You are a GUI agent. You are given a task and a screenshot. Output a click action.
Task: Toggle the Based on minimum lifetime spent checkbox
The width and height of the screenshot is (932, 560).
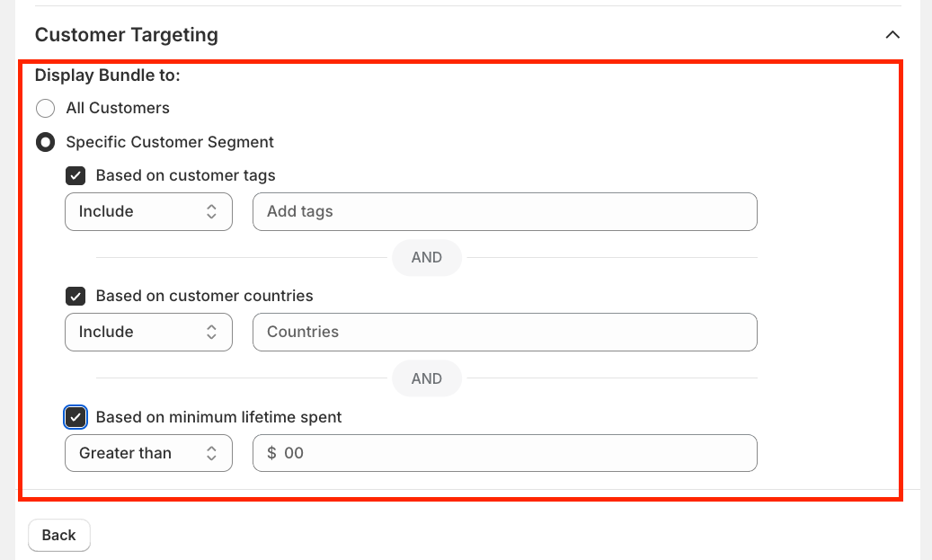pos(76,417)
